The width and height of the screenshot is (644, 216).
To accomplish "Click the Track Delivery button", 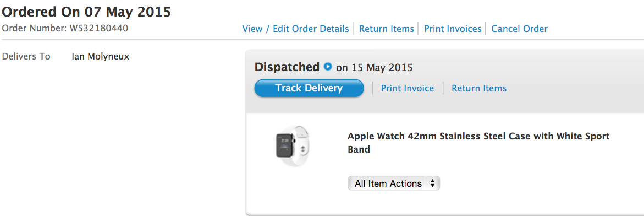I will pos(309,88).
